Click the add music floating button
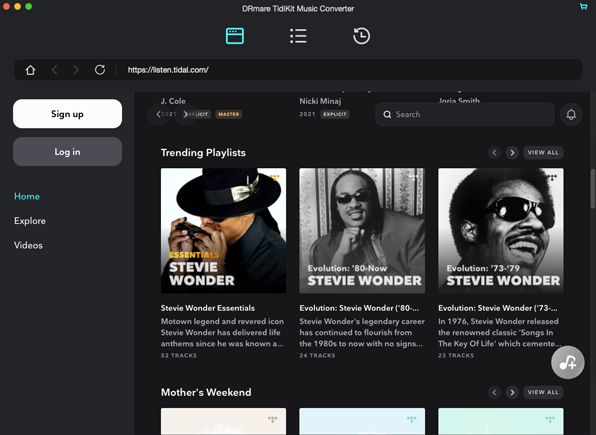The height and width of the screenshot is (435, 596). click(567, 362)
